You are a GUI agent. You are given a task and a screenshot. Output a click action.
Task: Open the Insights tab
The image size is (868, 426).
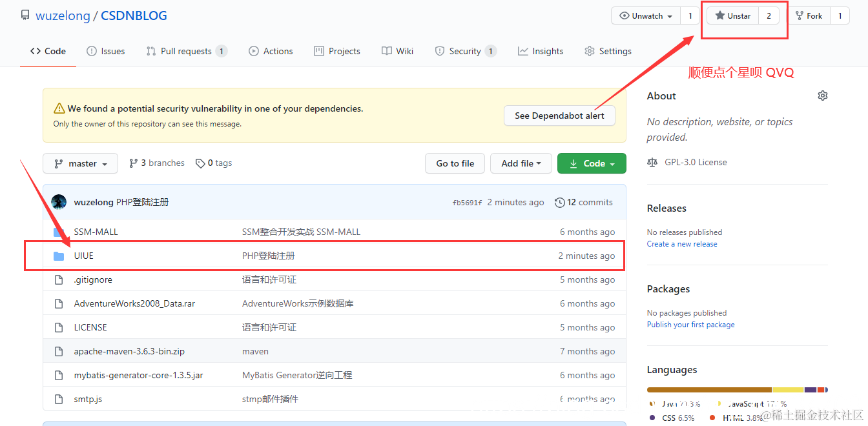[541, 51]
